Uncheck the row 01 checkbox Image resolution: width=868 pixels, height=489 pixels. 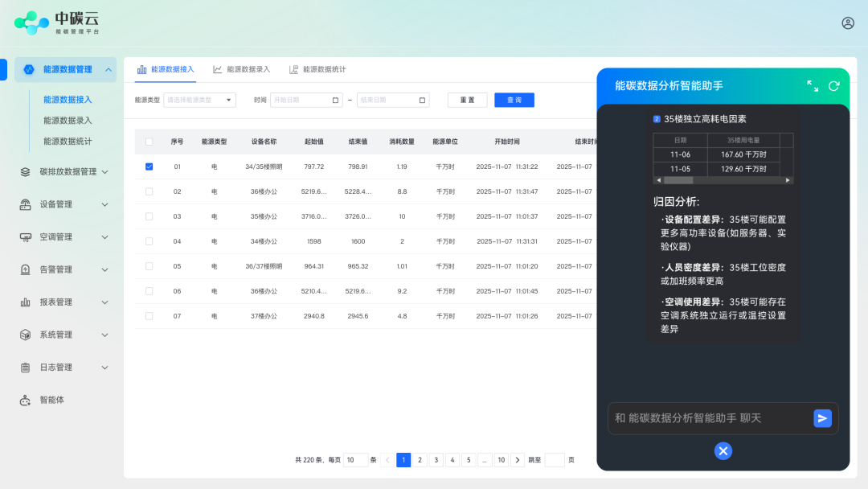tap(149, 166)
